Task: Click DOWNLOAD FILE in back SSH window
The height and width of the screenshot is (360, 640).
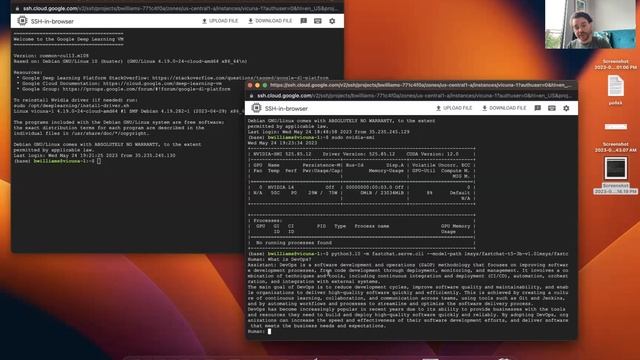Action: (x=270, y=21)
